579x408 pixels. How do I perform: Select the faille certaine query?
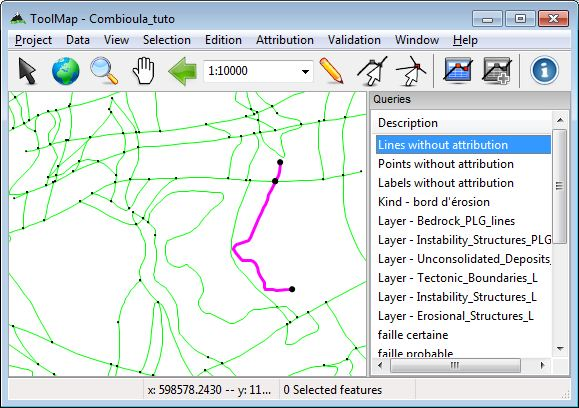point(413,335)
